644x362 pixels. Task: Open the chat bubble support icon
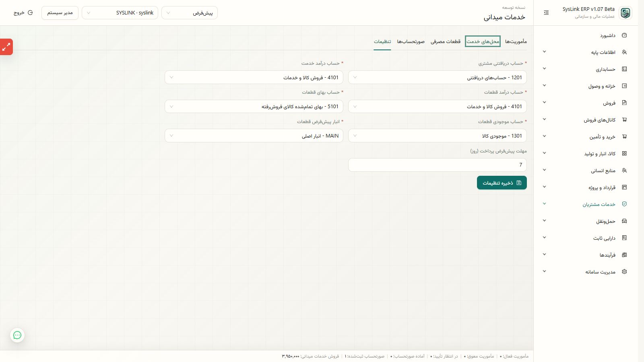pyautogui.click(x=17, y=335)
